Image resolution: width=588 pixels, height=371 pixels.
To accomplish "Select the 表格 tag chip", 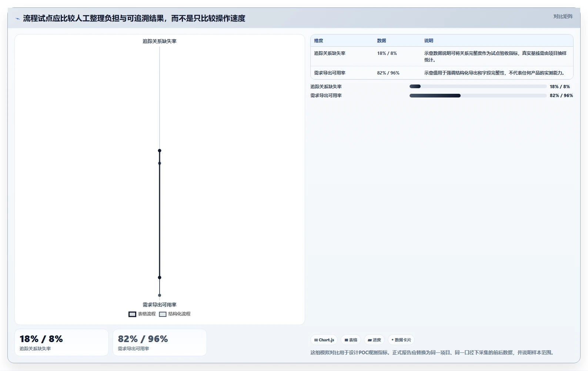I will click(x=351, y=340).
